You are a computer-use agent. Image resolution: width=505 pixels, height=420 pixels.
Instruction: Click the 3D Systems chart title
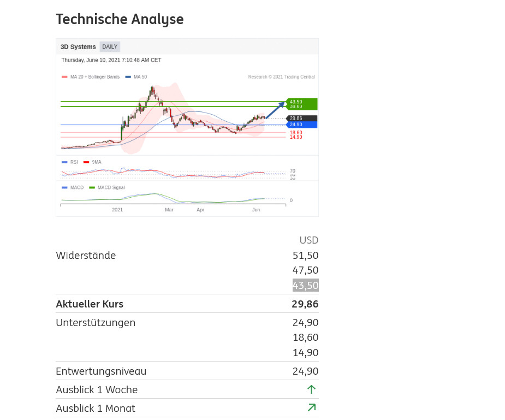tap(78, 47)
